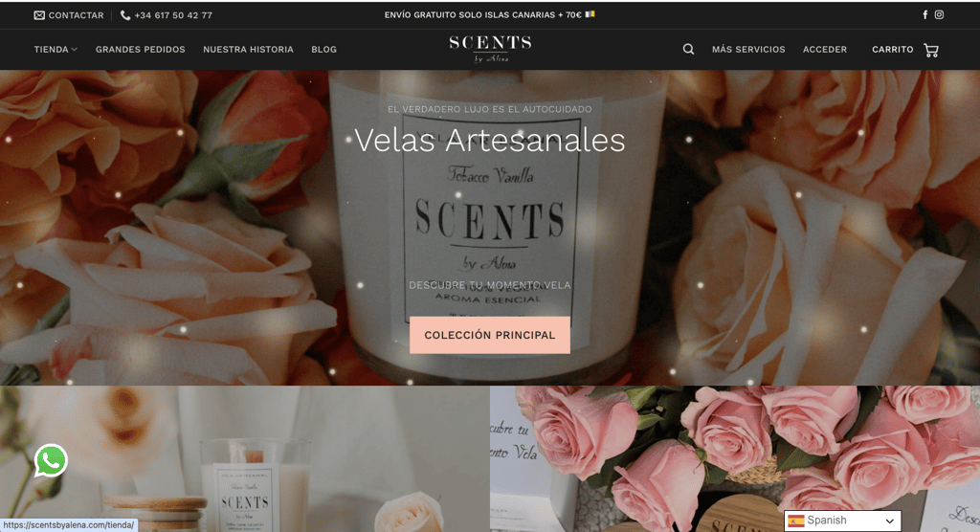
Task: Click the Carrito text link
Action: [x=893, y=50]
